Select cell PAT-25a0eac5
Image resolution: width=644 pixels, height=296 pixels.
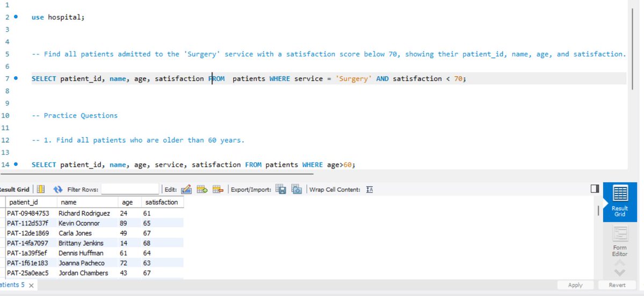31,273
